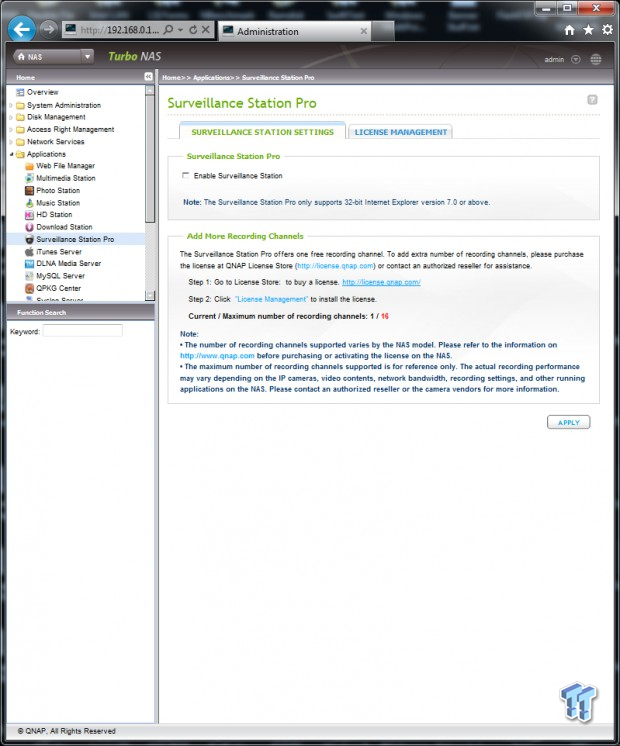Click the search magnifier in address bar

tap(168, 30)
